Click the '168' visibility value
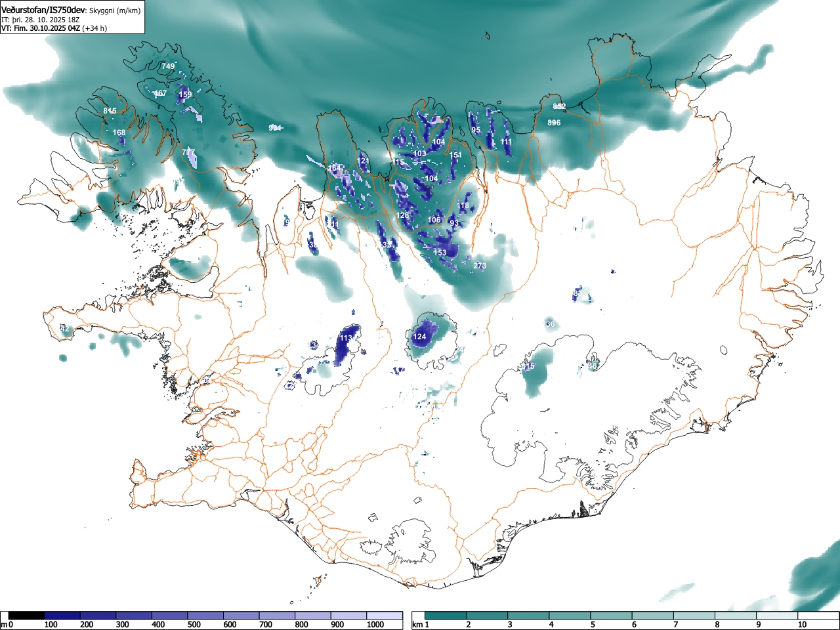The image size is (840, 630). tap(119, 133)
